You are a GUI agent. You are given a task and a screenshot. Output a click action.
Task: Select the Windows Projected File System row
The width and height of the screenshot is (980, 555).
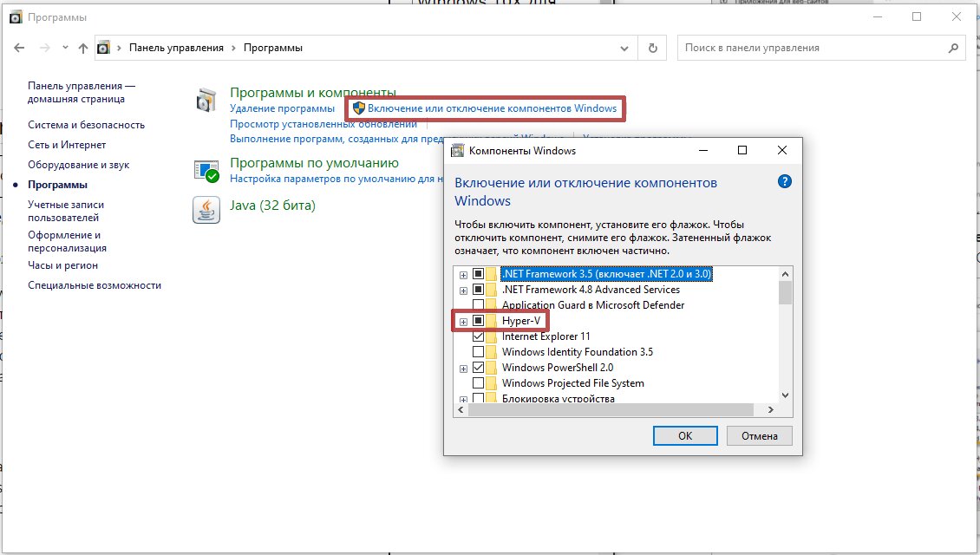tap(572, 383)
